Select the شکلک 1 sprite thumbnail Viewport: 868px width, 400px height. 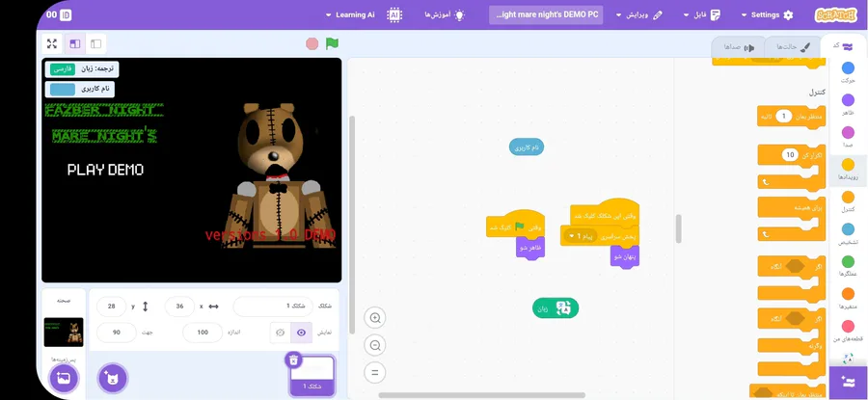[x=312, y=375]
